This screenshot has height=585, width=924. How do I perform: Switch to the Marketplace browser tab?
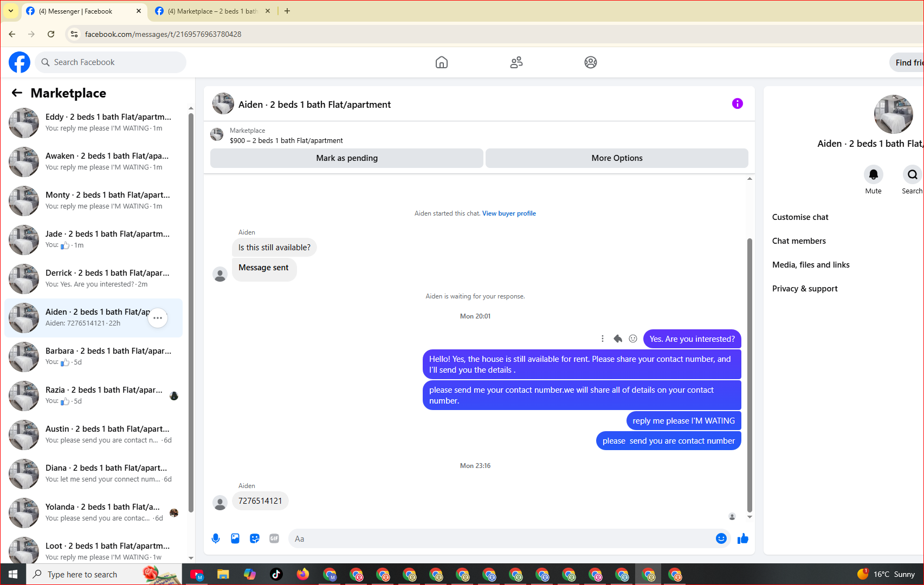(213, 11)
